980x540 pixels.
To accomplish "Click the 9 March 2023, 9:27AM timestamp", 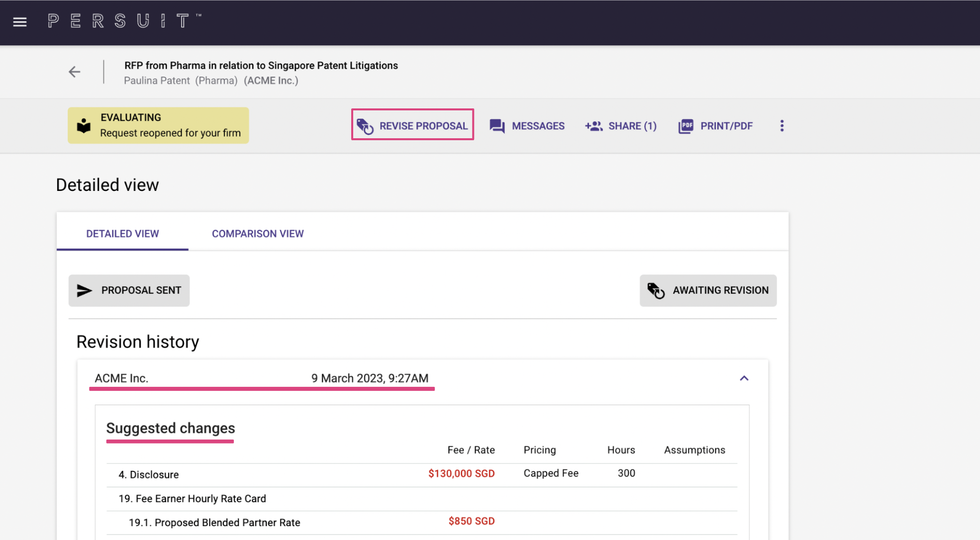I will click(370, 378).
